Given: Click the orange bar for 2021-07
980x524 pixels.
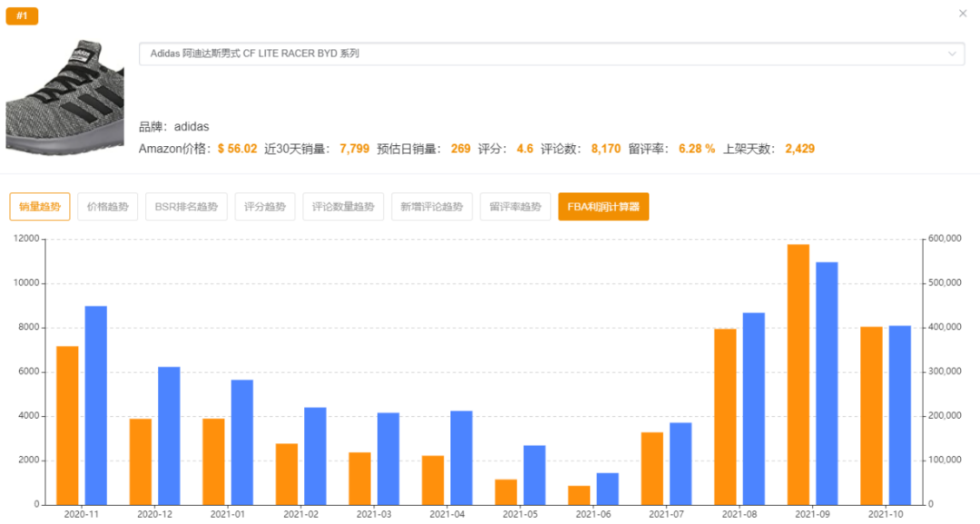Looking at the screenshot, I should pyautogui.click(x=652, y=469).
